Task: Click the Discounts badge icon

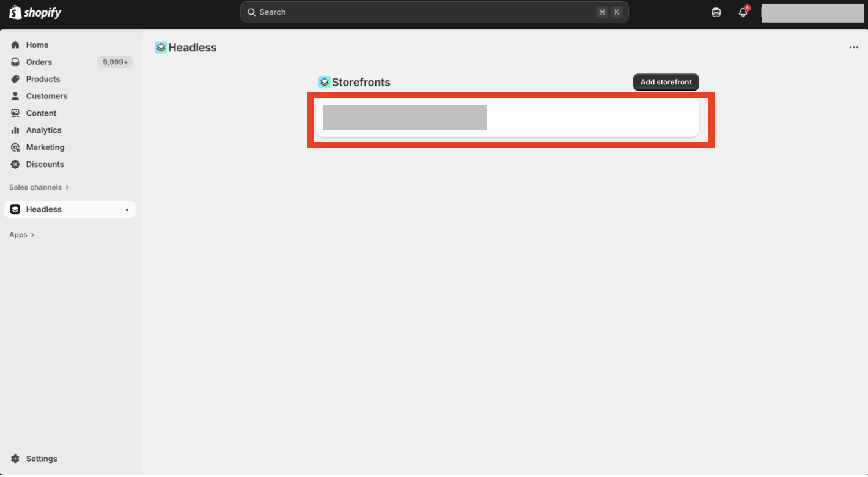Action: pos(15,165)
